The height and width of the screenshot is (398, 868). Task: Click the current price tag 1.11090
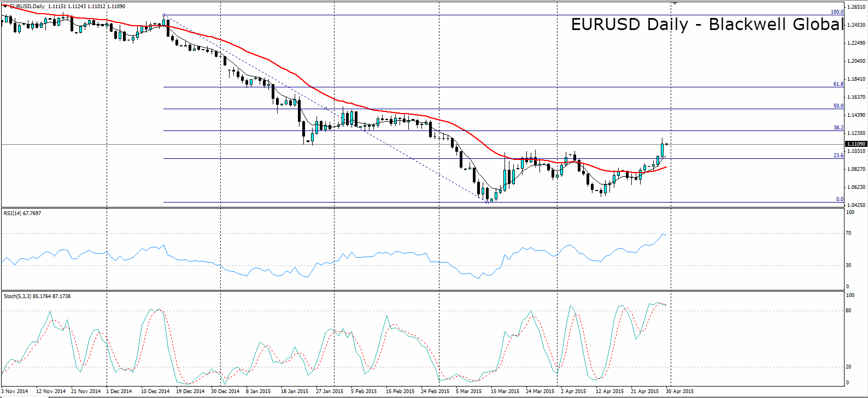coord(856,144)
